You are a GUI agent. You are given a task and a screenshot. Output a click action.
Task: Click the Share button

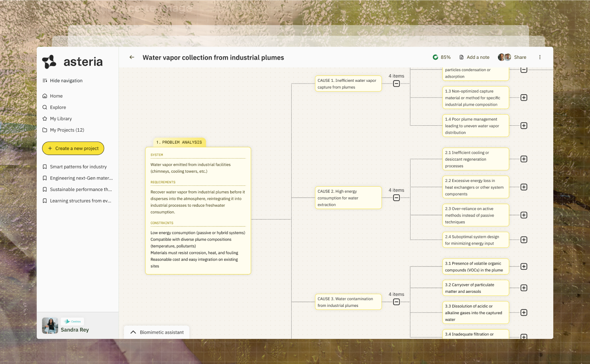pyautogui.click(x=520, y=57)
